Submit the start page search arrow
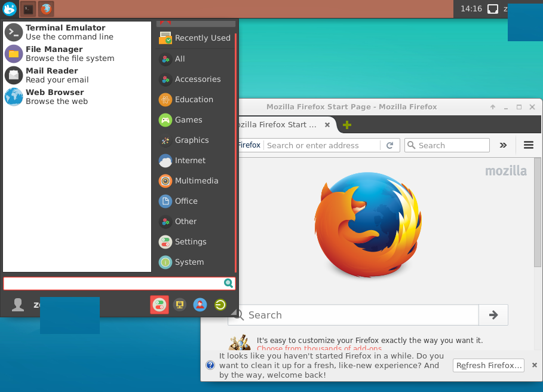 [x=493, y=315]
